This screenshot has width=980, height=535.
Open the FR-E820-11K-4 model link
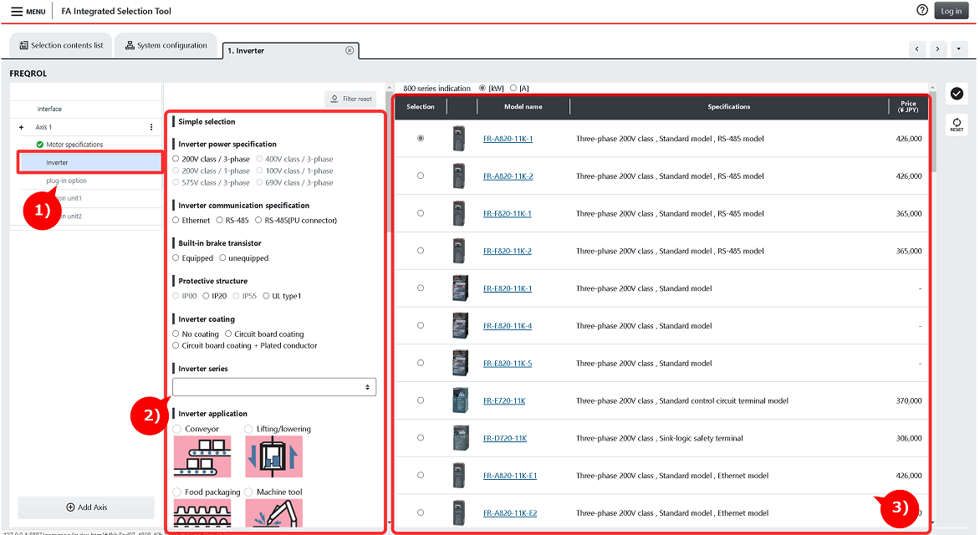tap(508, 326)
